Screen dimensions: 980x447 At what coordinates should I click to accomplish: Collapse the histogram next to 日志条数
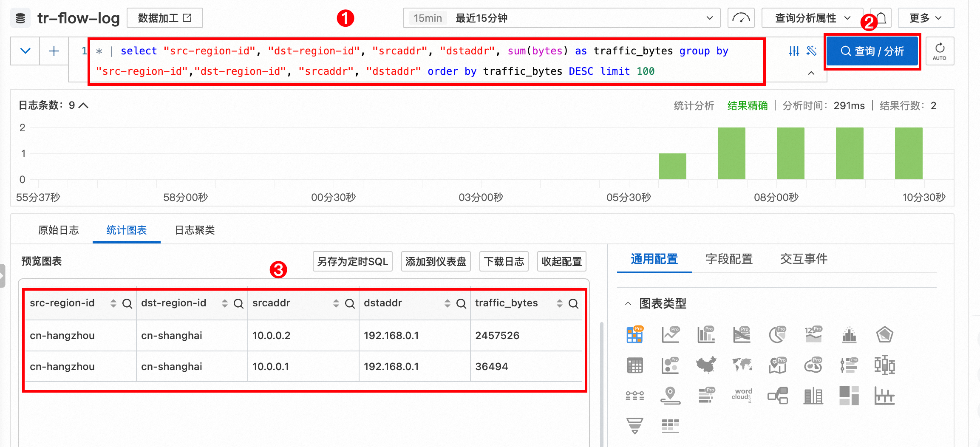click(84, 105)
